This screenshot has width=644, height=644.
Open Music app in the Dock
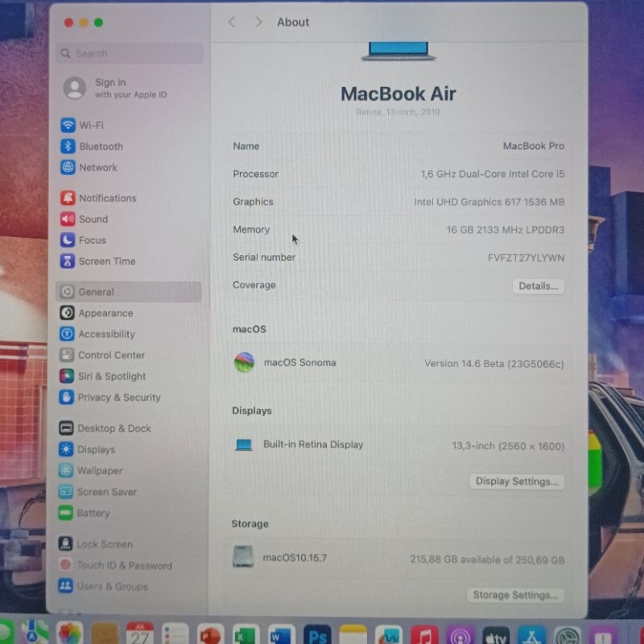(424, 635)
